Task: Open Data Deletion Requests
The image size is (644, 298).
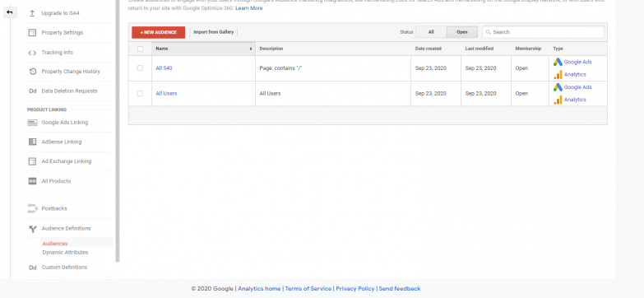Action: coord(69,91)
